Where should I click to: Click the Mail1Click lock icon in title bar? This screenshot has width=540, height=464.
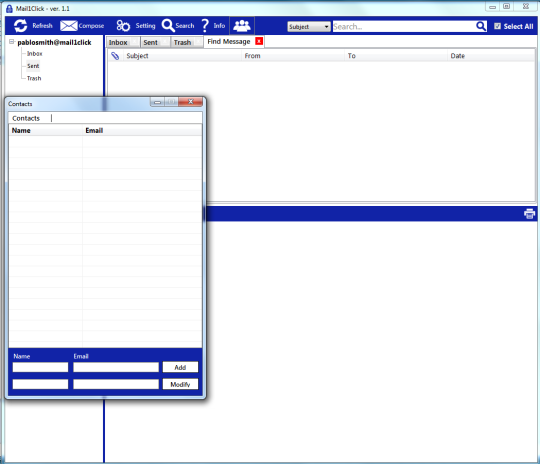click(9, 9)
